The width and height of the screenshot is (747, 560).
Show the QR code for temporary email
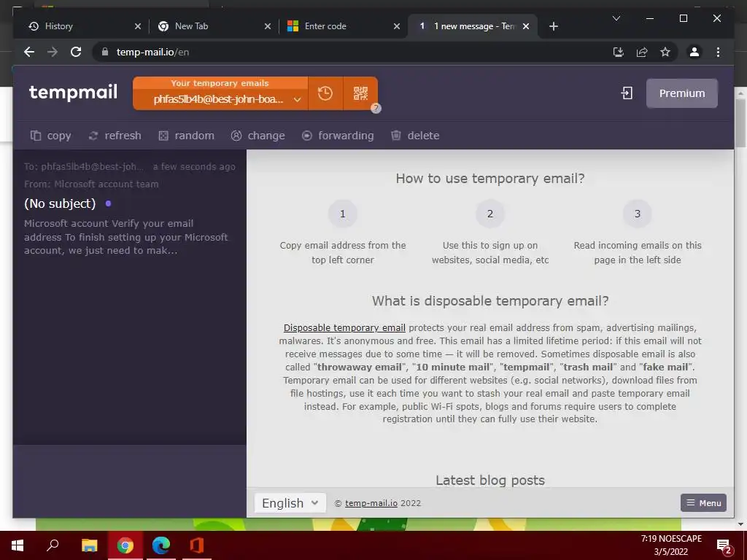tap(360, 93)
